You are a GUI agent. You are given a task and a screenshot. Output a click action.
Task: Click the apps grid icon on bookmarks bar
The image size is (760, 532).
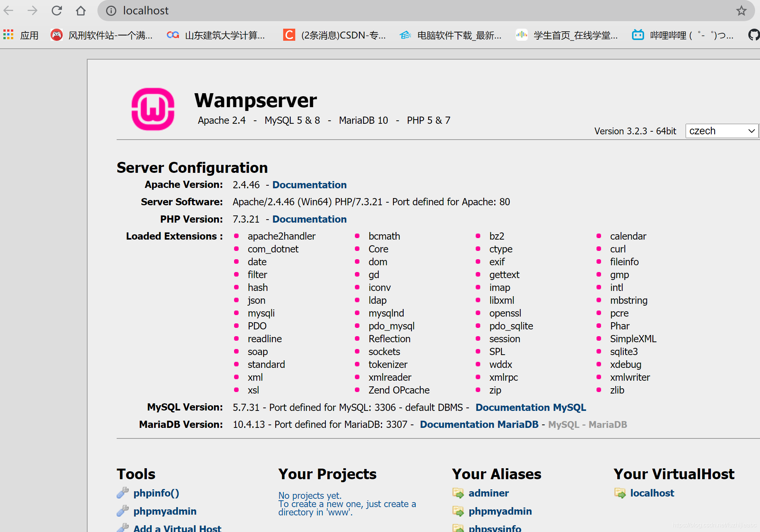click(8, 35)
